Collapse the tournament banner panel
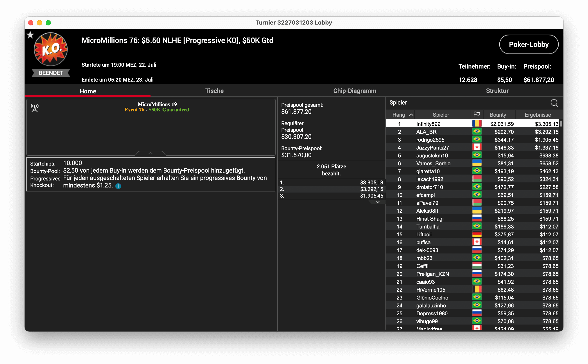This screenshot has height=364, width=588. [x=151, y=153]
